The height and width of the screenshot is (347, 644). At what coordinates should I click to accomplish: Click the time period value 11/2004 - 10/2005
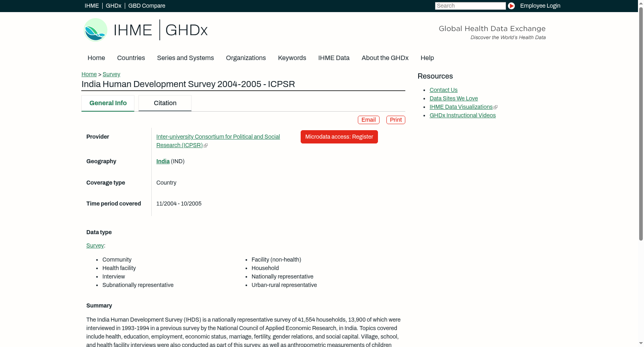coord(179,204)
